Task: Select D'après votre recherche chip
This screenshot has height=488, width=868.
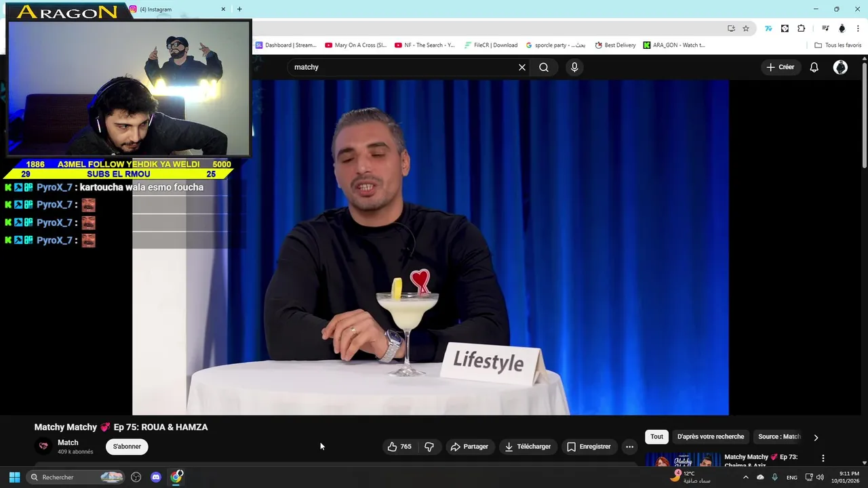Action: (711, 436)
